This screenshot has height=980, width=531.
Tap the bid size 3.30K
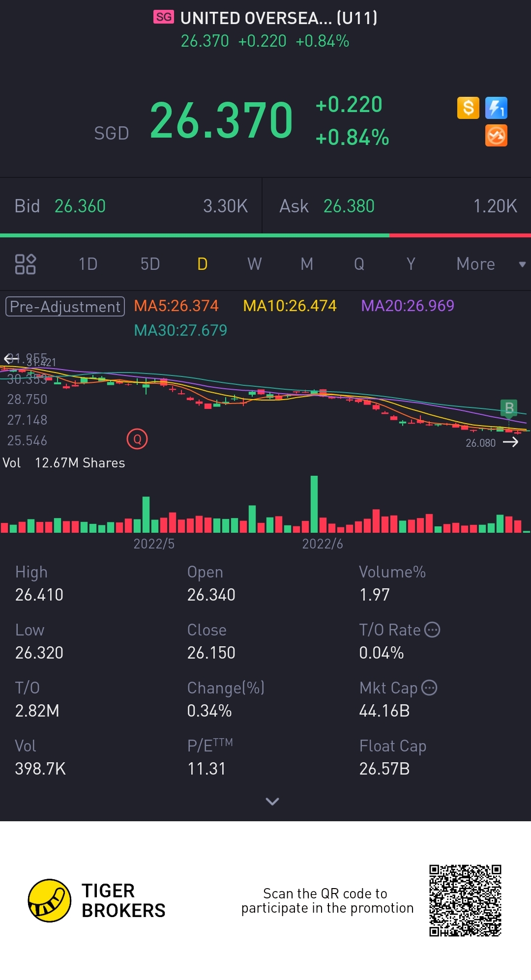[225, 206]
